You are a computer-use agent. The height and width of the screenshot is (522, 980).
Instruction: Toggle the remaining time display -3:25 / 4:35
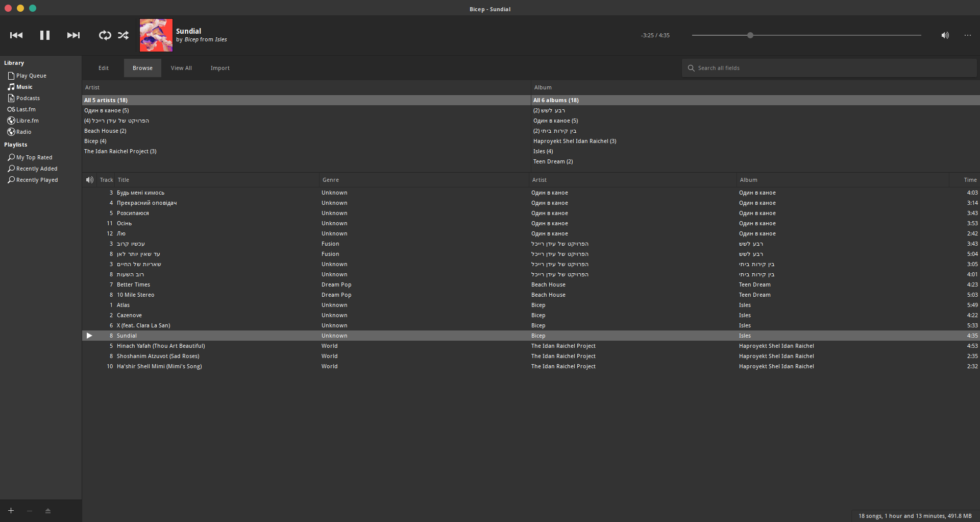click(655, 35)
